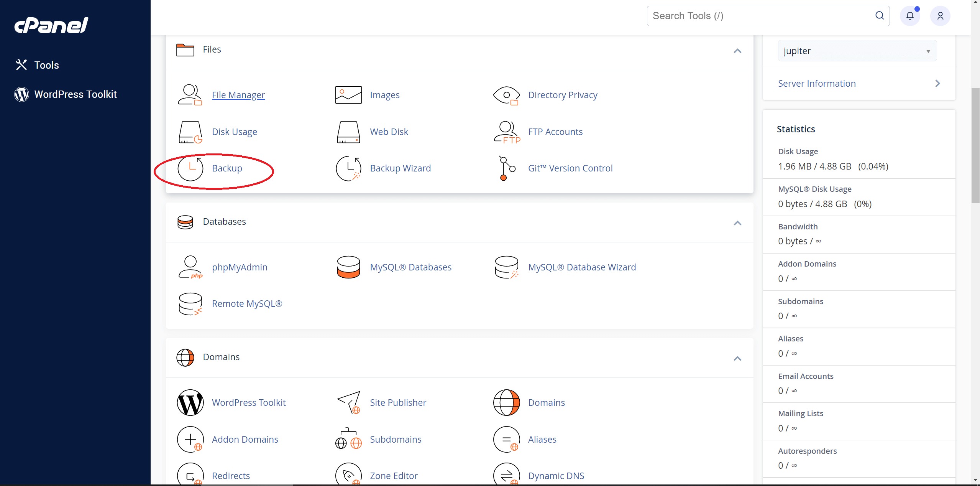Image resolution: width=980 pixels, height=486 pixels.
Task: Open the MySQL Database Wizard link
Action: pos(582,267)
